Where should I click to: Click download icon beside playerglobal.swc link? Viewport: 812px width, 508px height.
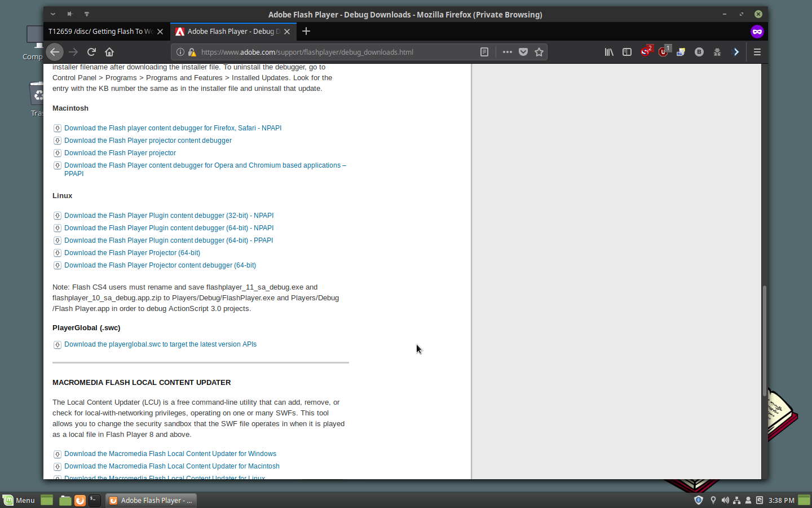pyautogui.click(x=58, y=345)
